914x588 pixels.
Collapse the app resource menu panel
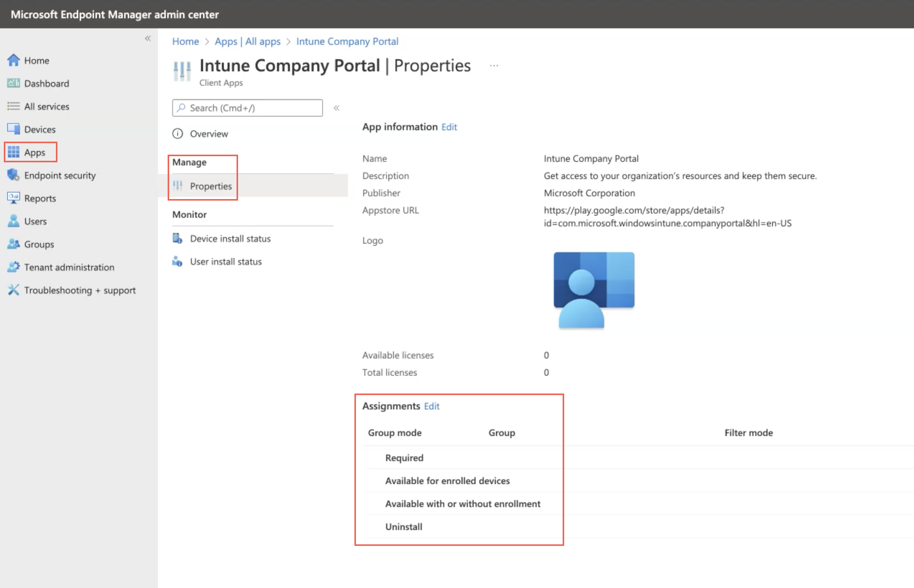pos(336,108)
